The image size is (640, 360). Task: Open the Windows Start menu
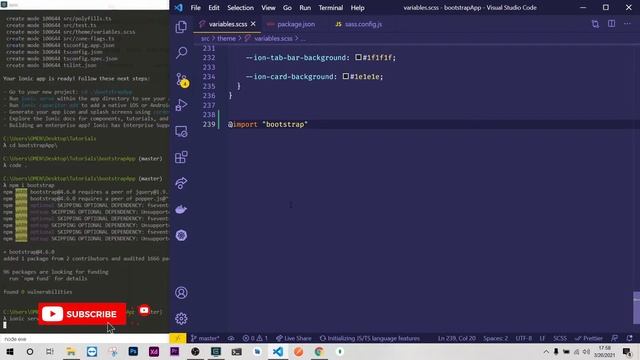point(10,351)
